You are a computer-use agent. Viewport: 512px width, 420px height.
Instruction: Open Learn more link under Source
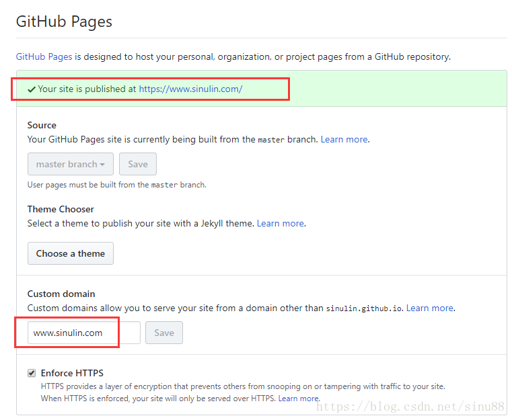344,140
